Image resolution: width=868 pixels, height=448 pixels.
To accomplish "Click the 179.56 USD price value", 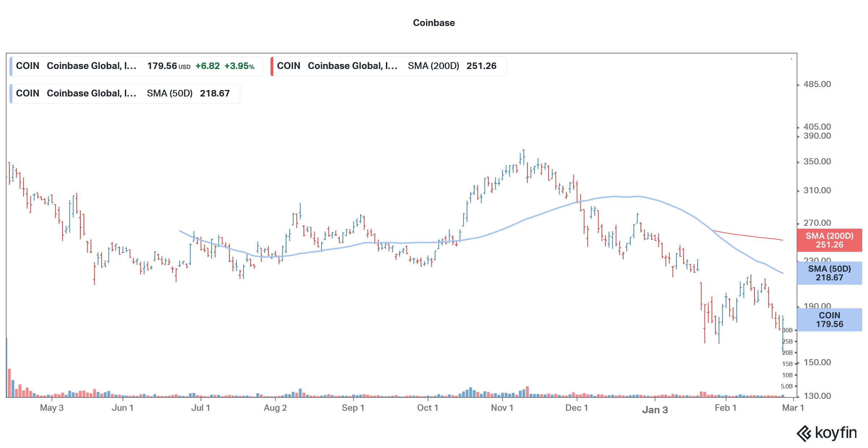I will point(169,66).
